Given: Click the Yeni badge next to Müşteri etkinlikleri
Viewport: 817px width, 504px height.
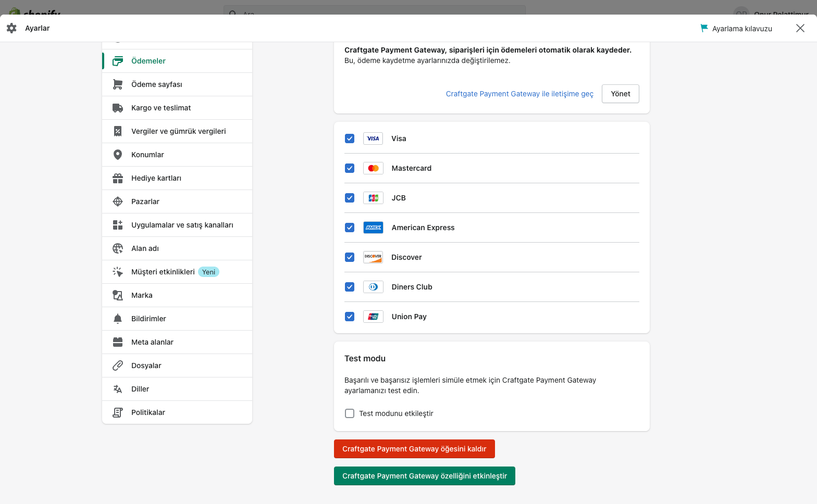Looking at the screenshot, I should coord(209,272).
